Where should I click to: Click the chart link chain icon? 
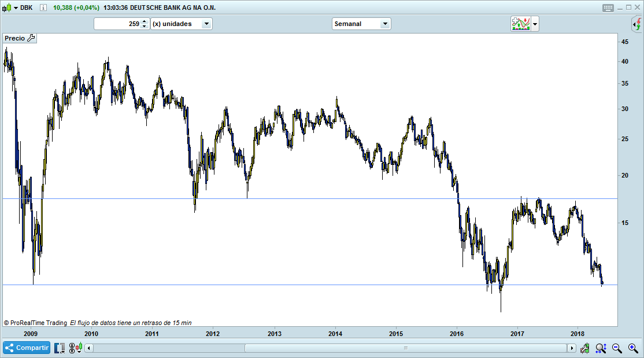[73, 348]
